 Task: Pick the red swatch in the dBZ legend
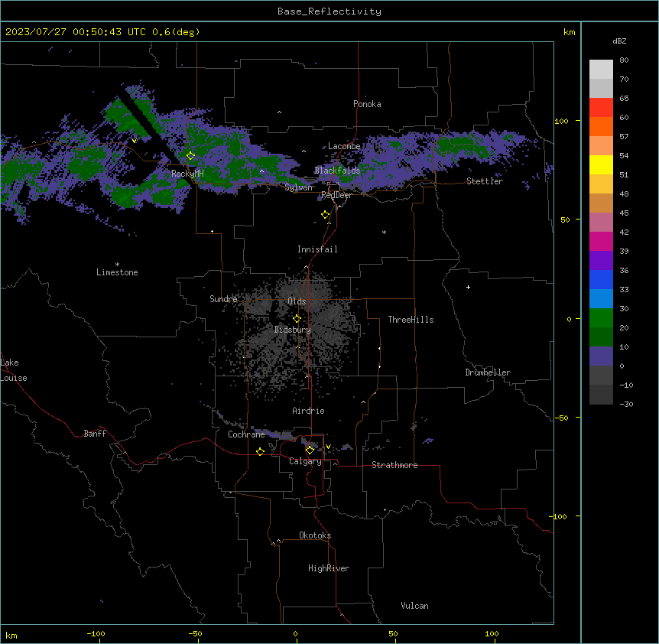pyautogui.click(x=601, y=107)
